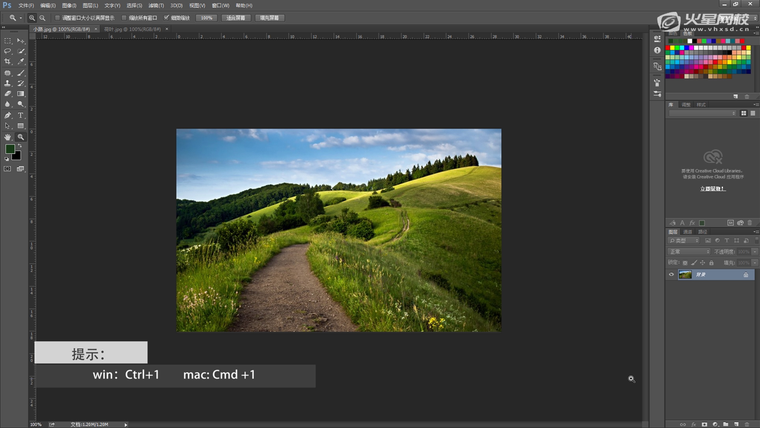Open the layer blend mode 正常 dropdown

point(688,252)
